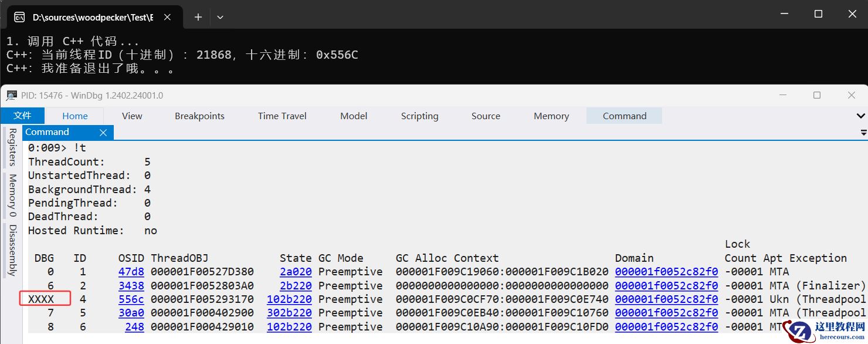
Task: Open the Disassembly side panel
Action: [x=12, y=249]
